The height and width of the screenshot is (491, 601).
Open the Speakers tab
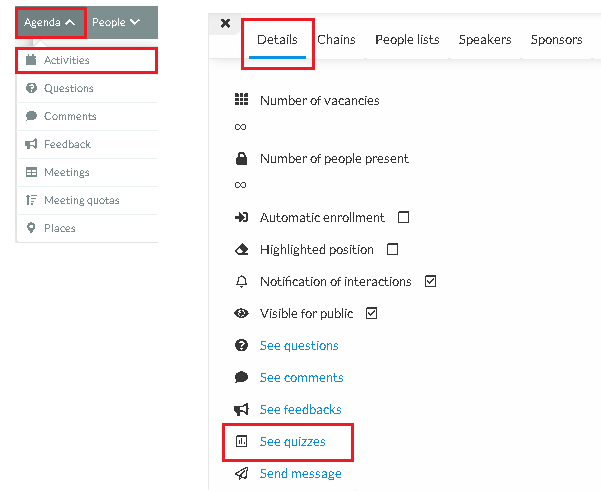pyautogui.click(x=485, y=39)
